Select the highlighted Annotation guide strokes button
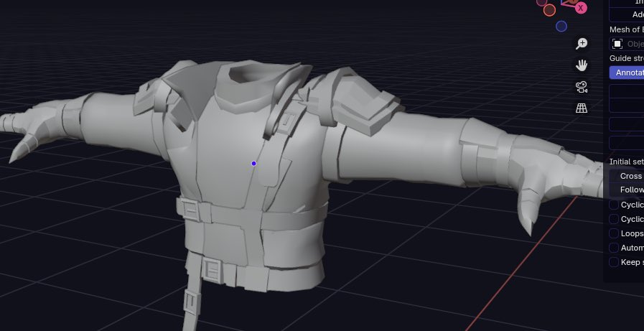The image size is (644, 331). click(627, 73)
